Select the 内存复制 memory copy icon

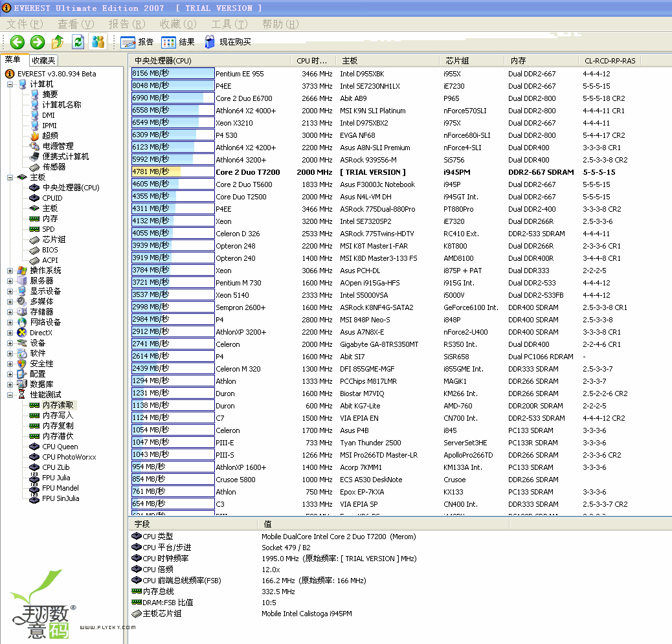pos(34,426)
